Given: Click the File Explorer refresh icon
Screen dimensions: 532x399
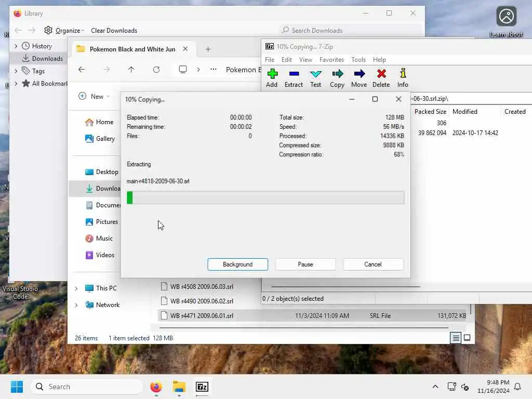Looking at the screenshot, I should click(156, 70).
